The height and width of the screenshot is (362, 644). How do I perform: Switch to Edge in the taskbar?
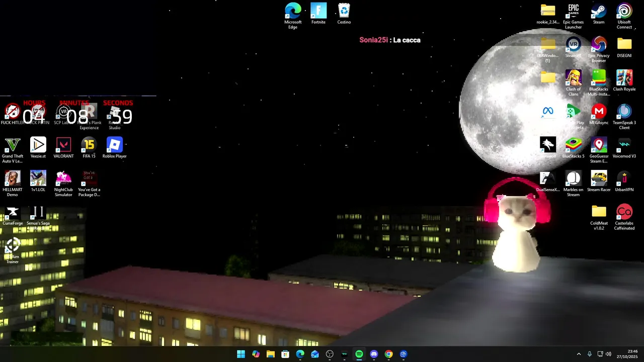(x=300, y=354)
